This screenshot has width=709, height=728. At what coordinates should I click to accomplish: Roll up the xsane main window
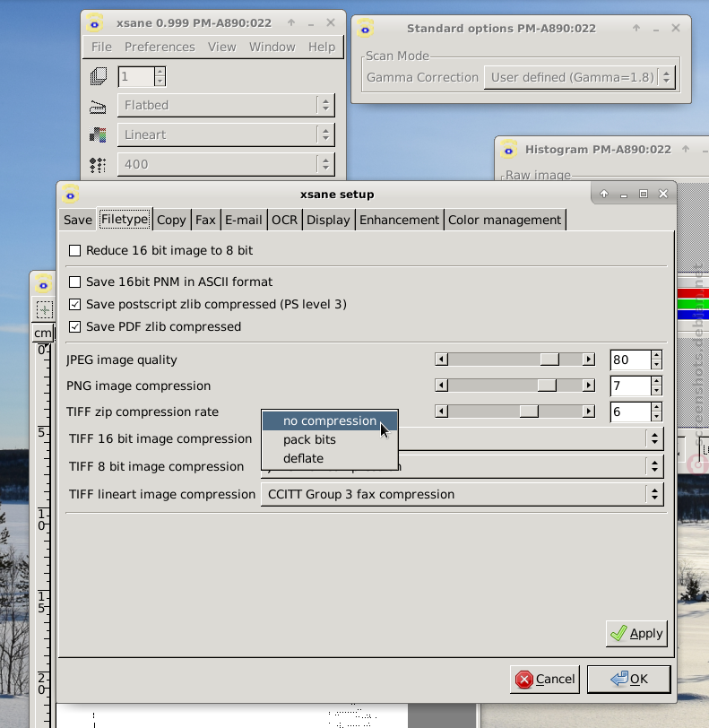pos(291,22)
